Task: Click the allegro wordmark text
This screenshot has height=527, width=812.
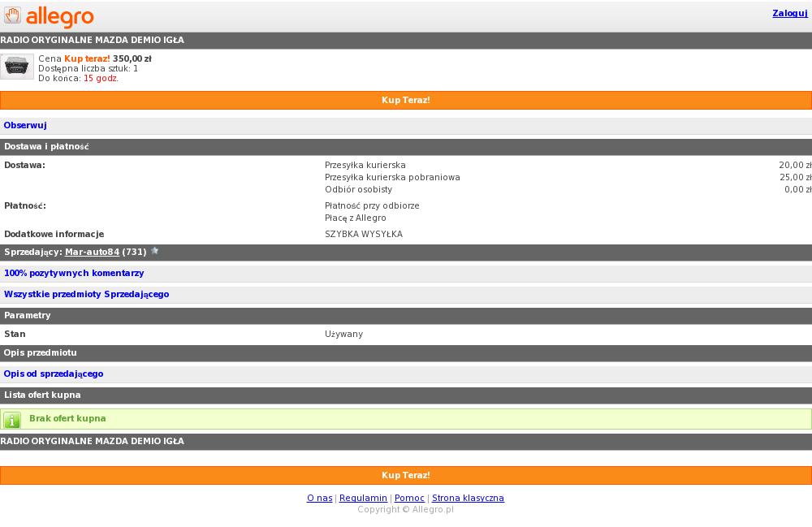Action: (x=59, y=17)
